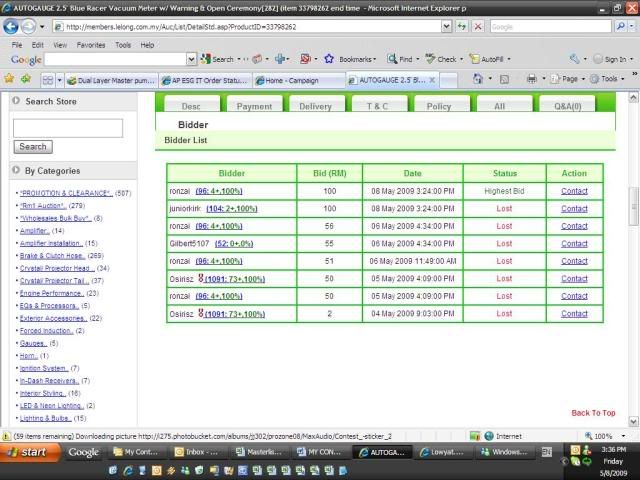Click the collapse arrow beside Search Store
Viewport: 640px width, 480px height.
click(x=15, y=102)
